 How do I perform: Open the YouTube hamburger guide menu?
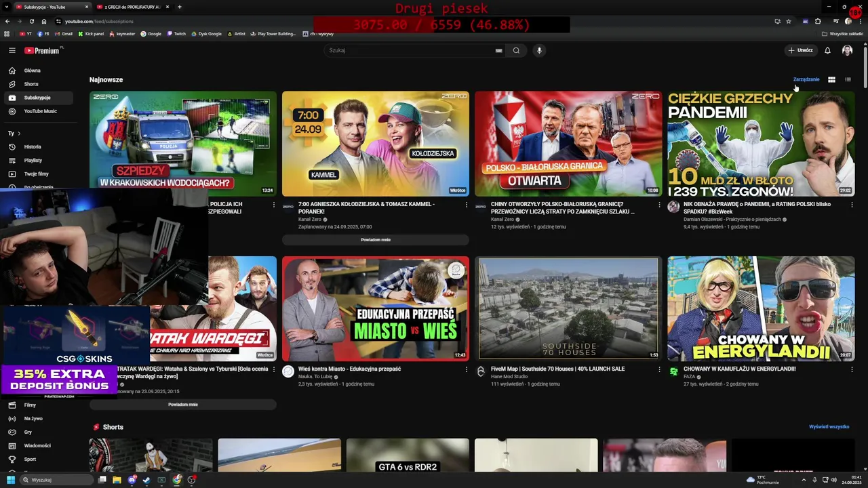click(x=12, y=50)
